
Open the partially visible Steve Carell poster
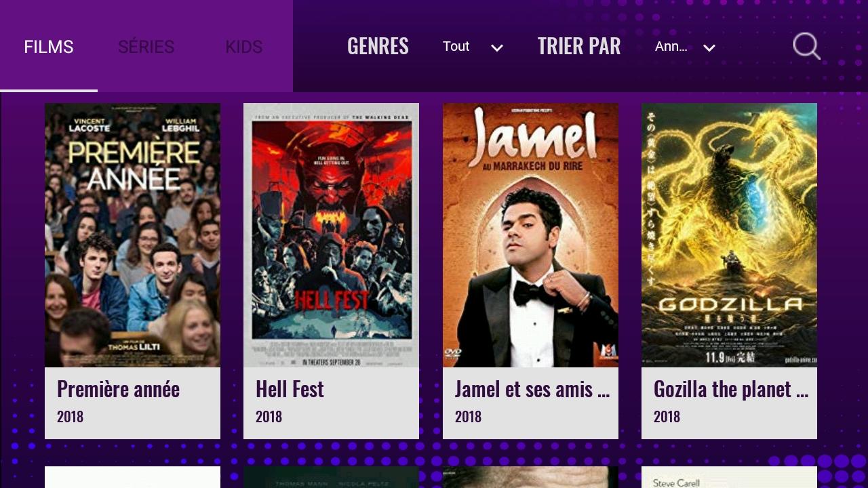point(729,477)
